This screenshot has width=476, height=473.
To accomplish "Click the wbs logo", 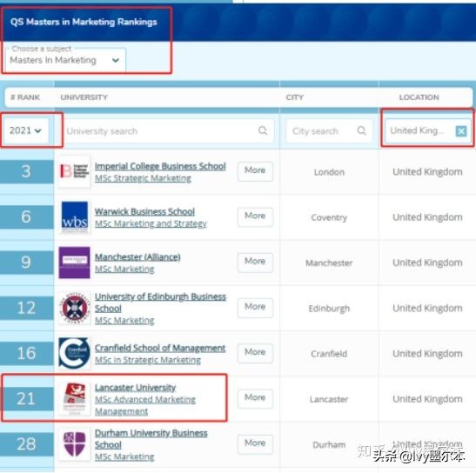I will [x=74, y=217].
